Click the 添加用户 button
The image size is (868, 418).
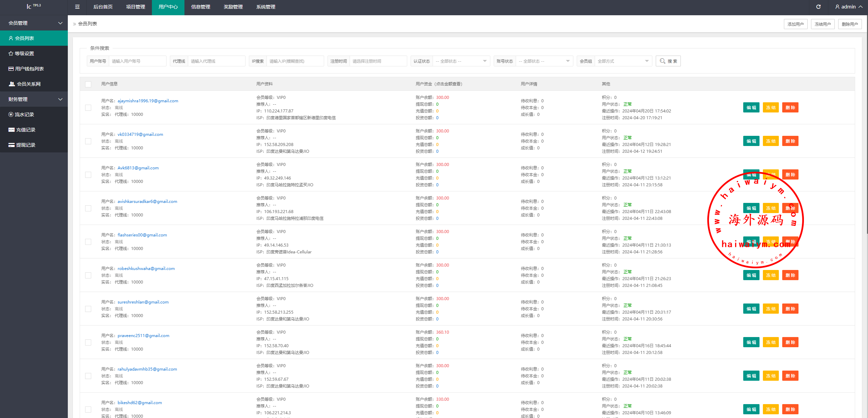(795, 24)
